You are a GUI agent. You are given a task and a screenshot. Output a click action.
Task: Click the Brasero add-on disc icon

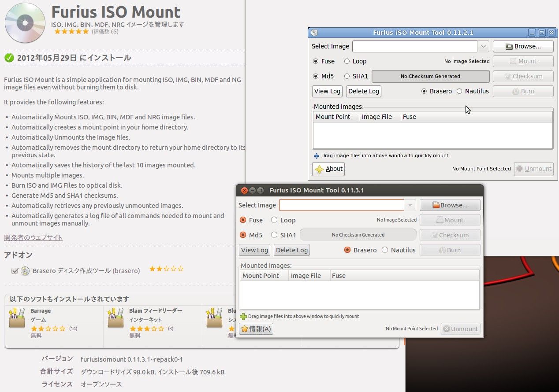pyautogui.click(x=25, y=271)
